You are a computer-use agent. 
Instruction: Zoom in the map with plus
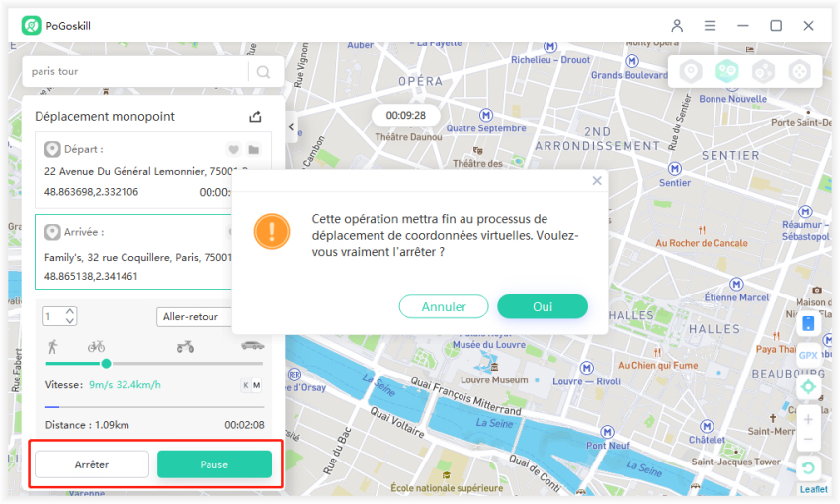(808, 419)
